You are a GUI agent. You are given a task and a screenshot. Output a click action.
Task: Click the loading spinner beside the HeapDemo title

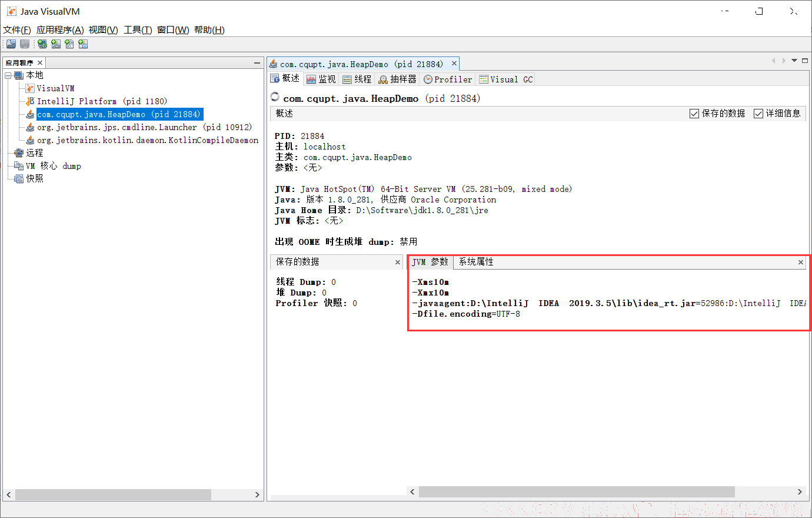tap(275, 97)
